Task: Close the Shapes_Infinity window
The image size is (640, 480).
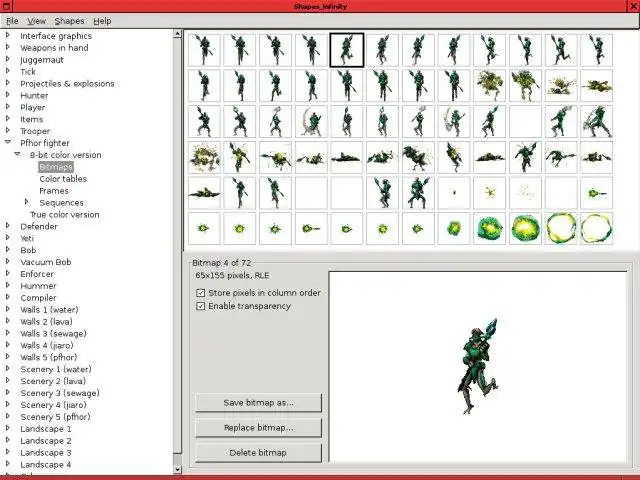Action: click(x=633, y=6)
